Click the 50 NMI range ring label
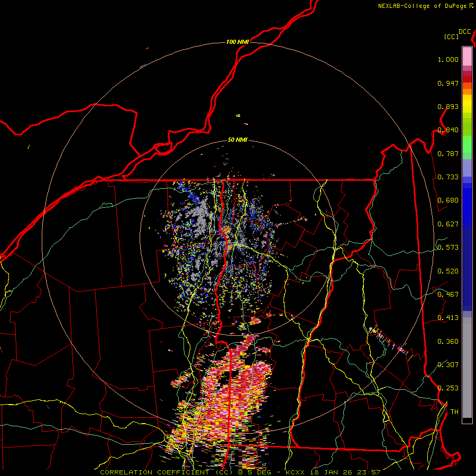The height and width of the screenshot is (476, 476). [x=237, y=140]
